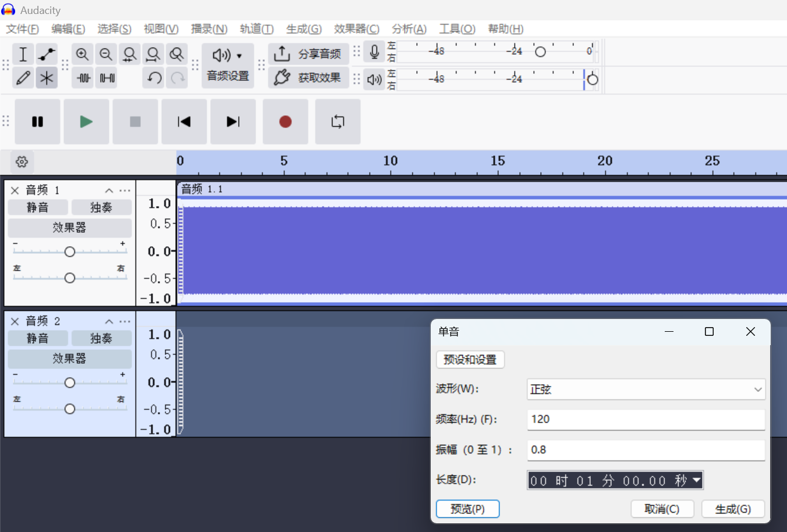
Task: Open 音频 2 track menu (three dots)
Action: [x=125, y=321]
